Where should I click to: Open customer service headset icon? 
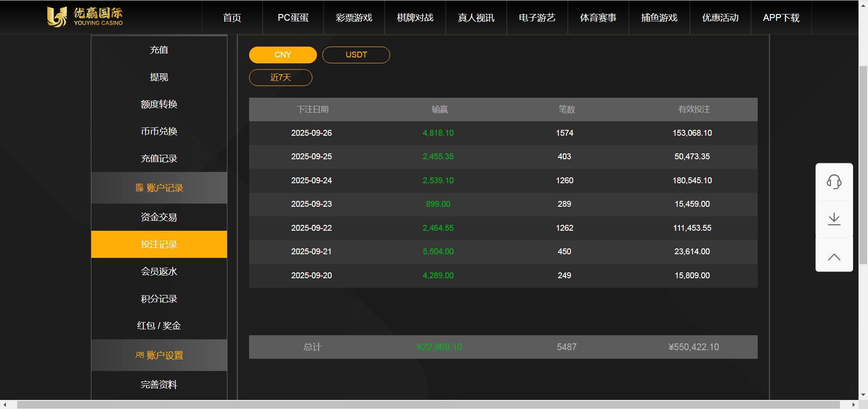tap(834, 182)
